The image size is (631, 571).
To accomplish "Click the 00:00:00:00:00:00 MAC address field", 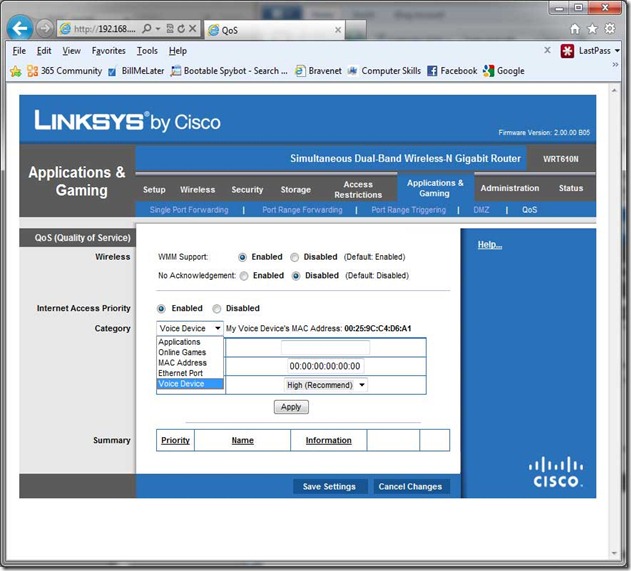I will coord(325,366).
